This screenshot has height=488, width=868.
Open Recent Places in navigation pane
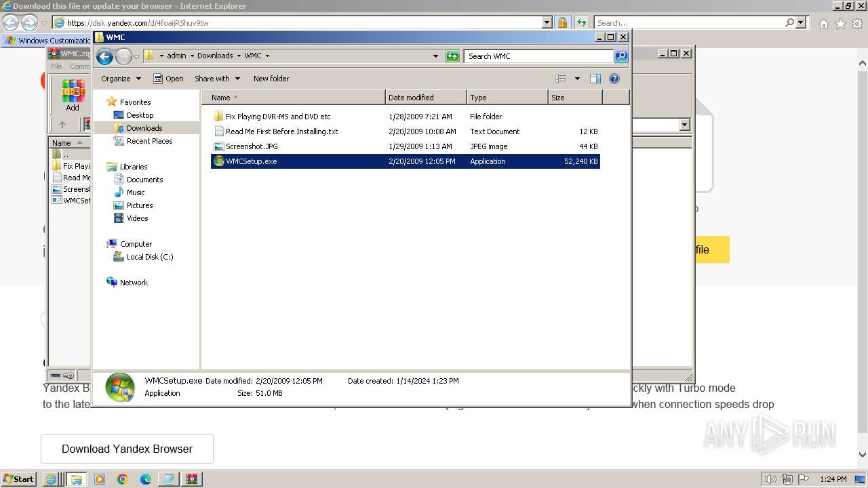[149, 141]
